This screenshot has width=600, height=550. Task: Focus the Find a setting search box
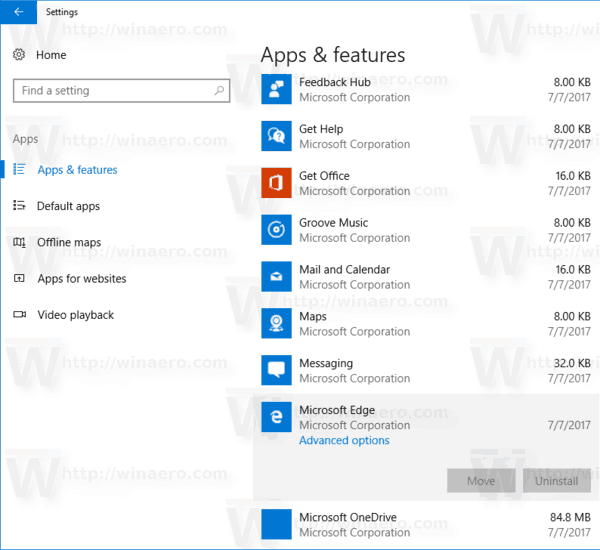tap(122, 91)
